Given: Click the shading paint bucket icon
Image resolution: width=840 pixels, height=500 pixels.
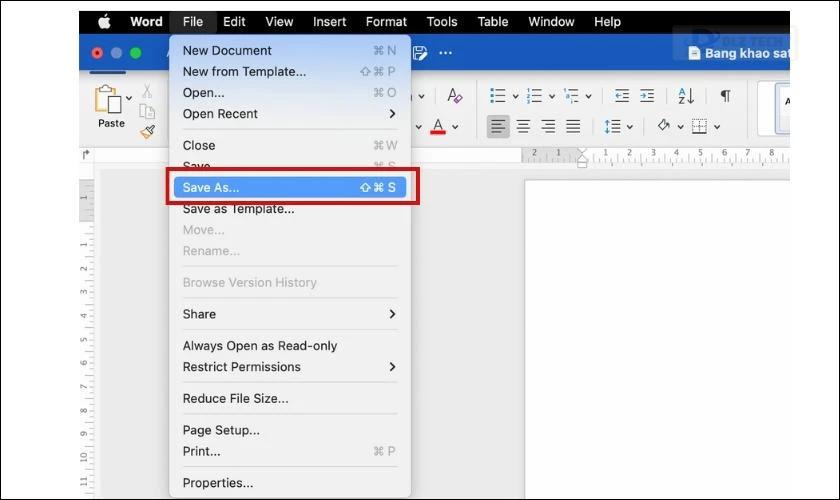Looking at the screenshot, I should point(664,126).
